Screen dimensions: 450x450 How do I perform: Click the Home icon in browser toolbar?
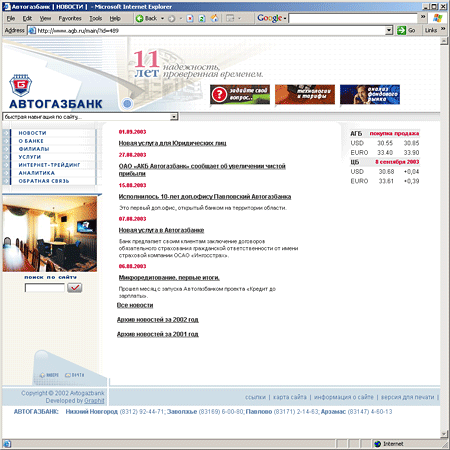coord(214,18)
